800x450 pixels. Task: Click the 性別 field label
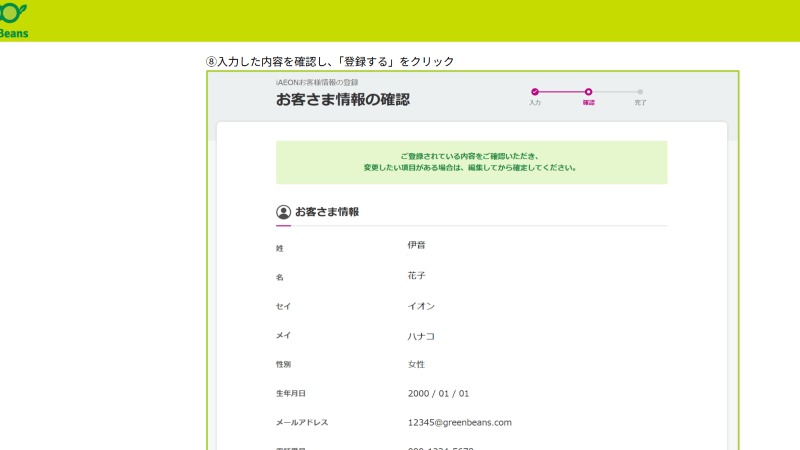pos(283,364)
